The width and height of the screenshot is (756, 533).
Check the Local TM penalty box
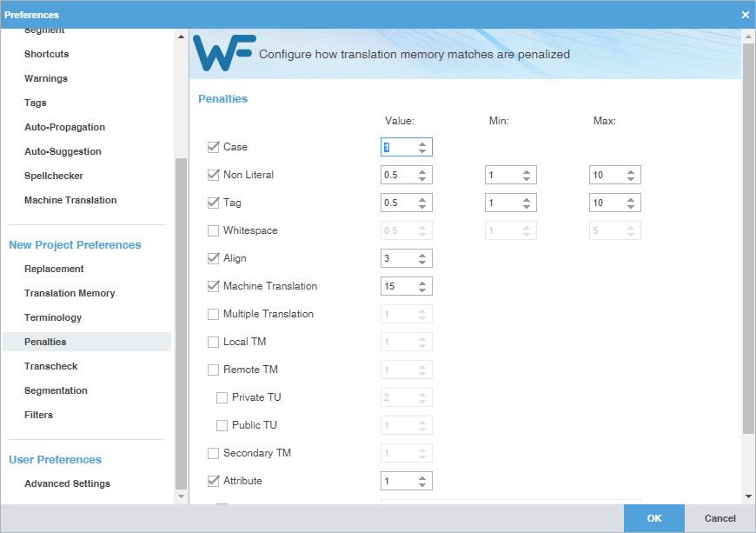213,342
